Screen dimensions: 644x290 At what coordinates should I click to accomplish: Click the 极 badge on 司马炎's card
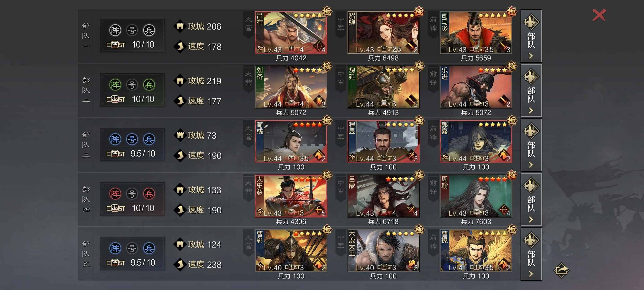[512, 12]
